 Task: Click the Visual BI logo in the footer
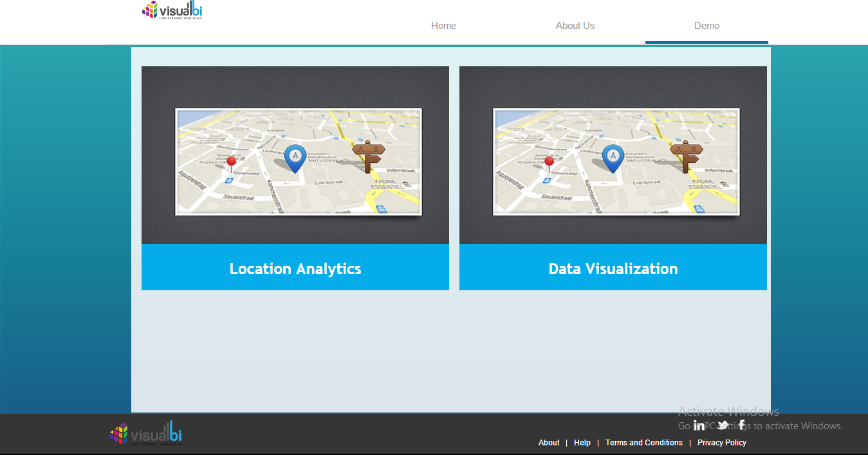point(146,433)
